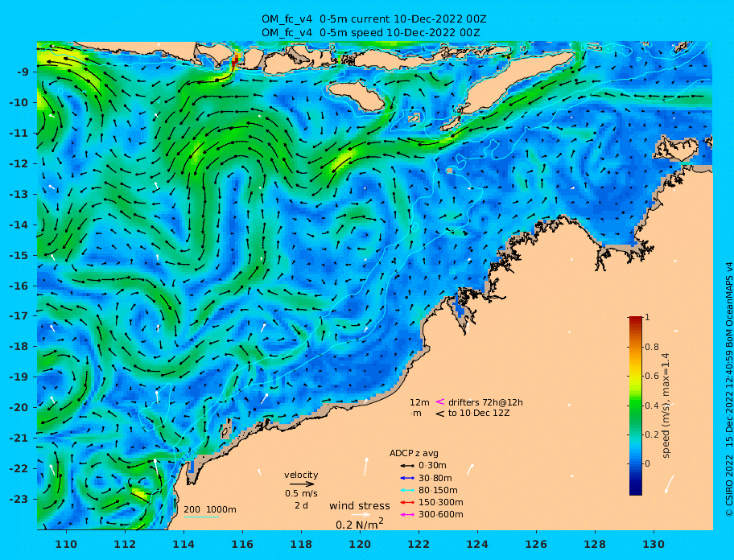Image resolution: width=734 pixels, height=560 pixels.
Task: Click the 'ADCP z avg' legend heading
Action: tap(414, 453)
